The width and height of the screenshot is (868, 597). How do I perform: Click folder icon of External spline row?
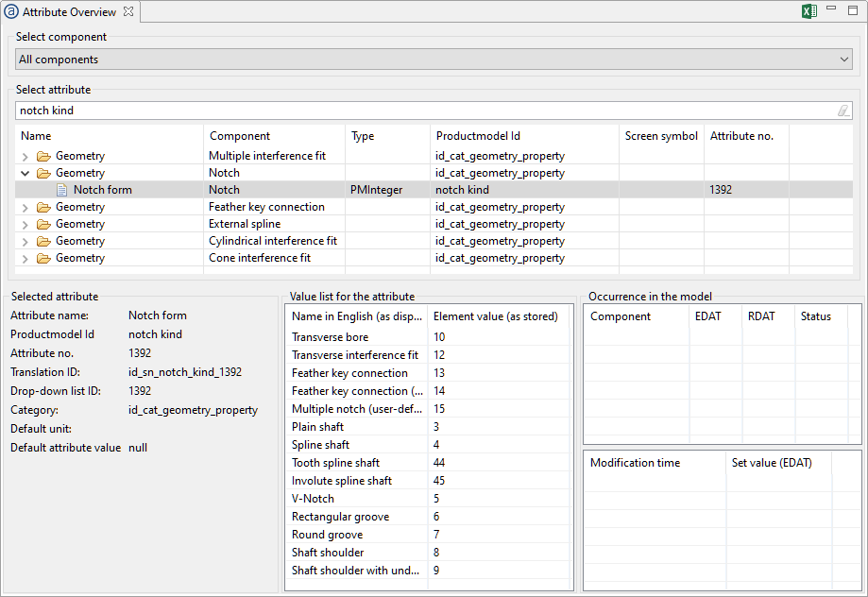(x=43, y=224)
